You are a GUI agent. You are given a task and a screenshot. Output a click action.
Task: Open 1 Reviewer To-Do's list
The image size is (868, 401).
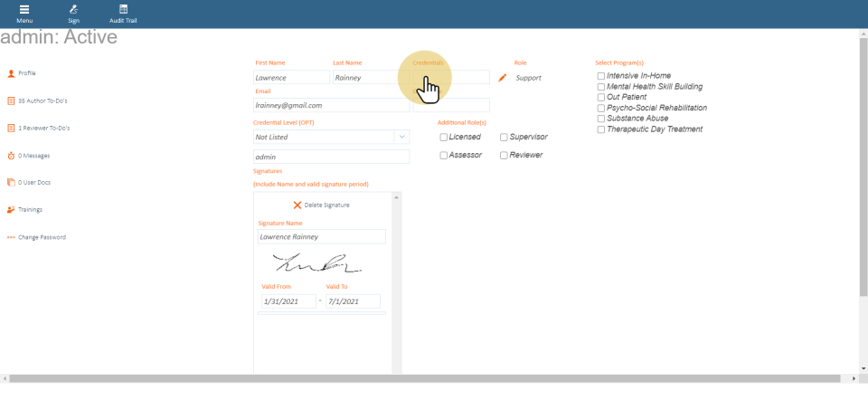(43, 128)
